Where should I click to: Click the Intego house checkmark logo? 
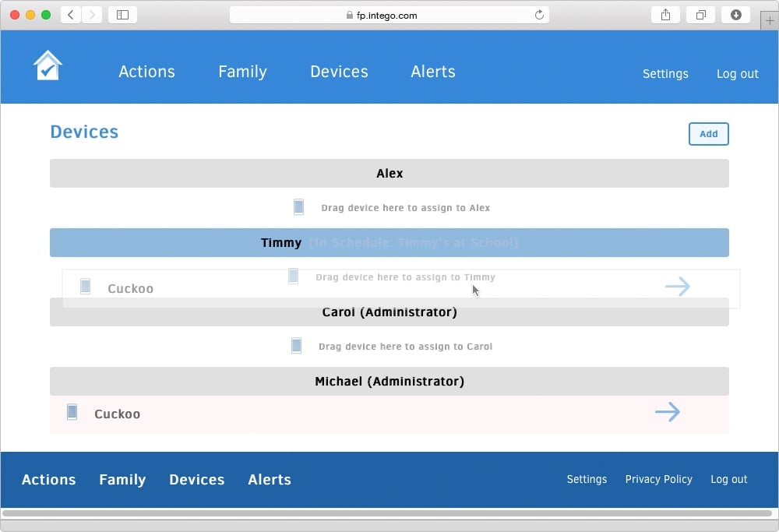pos(48,66)
